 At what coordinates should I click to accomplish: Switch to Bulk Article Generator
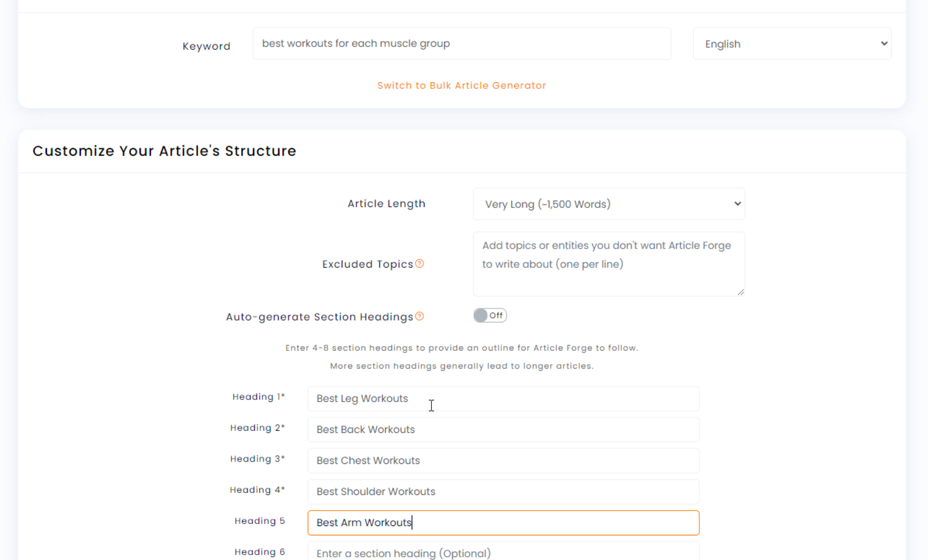[462, 86]
